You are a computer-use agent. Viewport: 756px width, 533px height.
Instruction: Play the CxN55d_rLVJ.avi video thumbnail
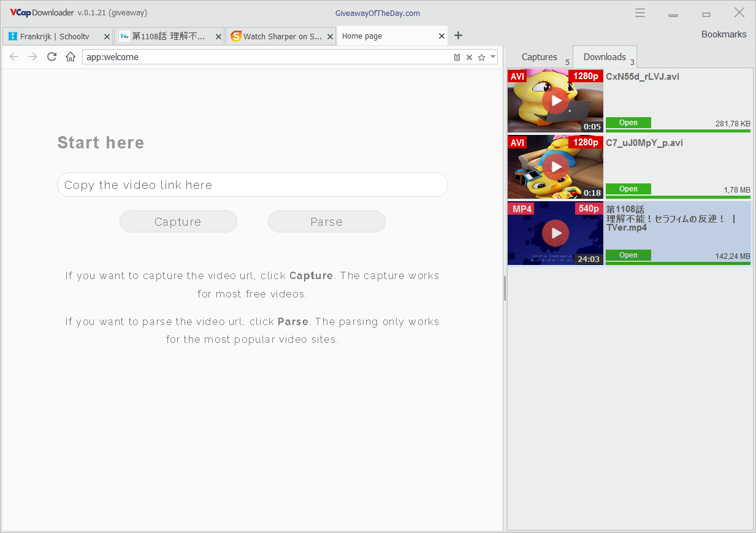coord(556,101)
